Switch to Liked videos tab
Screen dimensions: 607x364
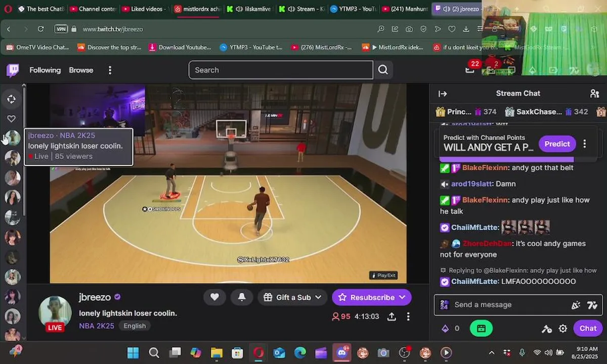tap(145, 9)
